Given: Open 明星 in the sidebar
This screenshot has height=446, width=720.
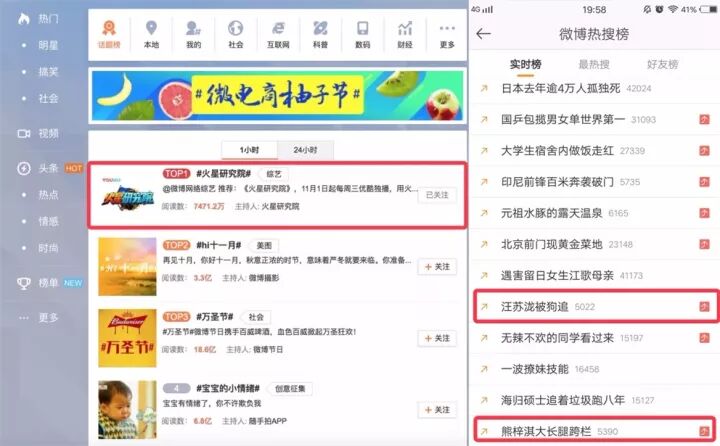Looking at the screenshot, I should [48, 45].
